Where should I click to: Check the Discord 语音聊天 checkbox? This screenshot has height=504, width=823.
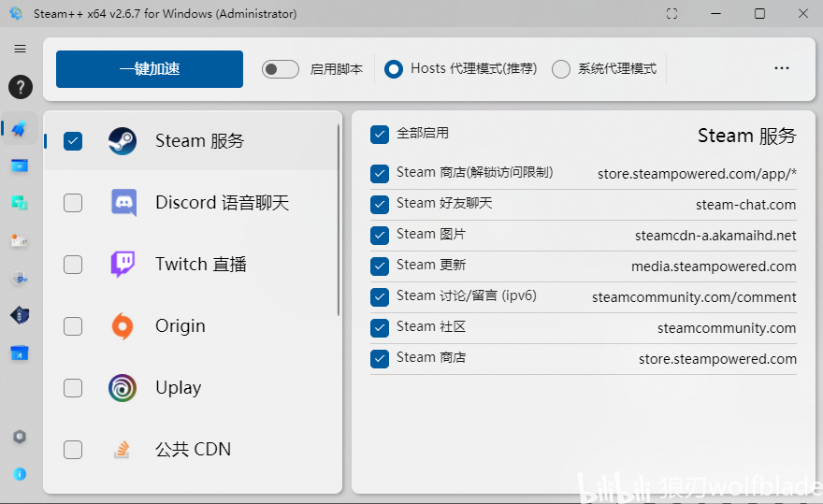pos(73,203)
